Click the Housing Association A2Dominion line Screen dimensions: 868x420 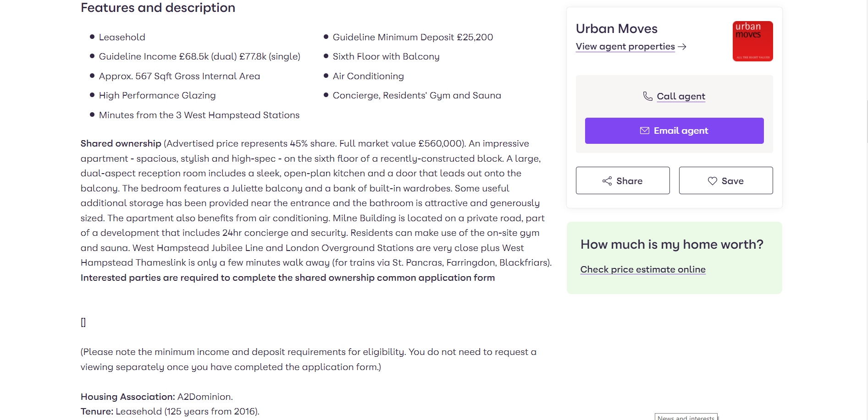(156, 397)
